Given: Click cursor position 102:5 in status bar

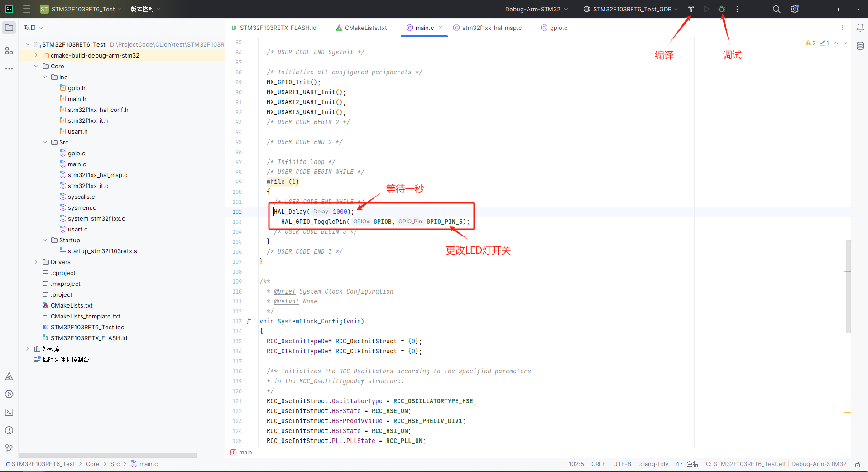Looking at the screenshot, I should pyautogui.click(x=576, y=464).
